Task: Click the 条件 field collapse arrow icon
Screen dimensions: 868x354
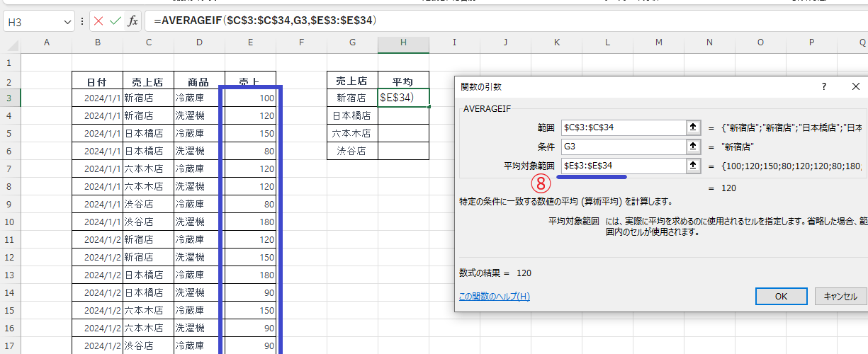Action: [692, 147]
